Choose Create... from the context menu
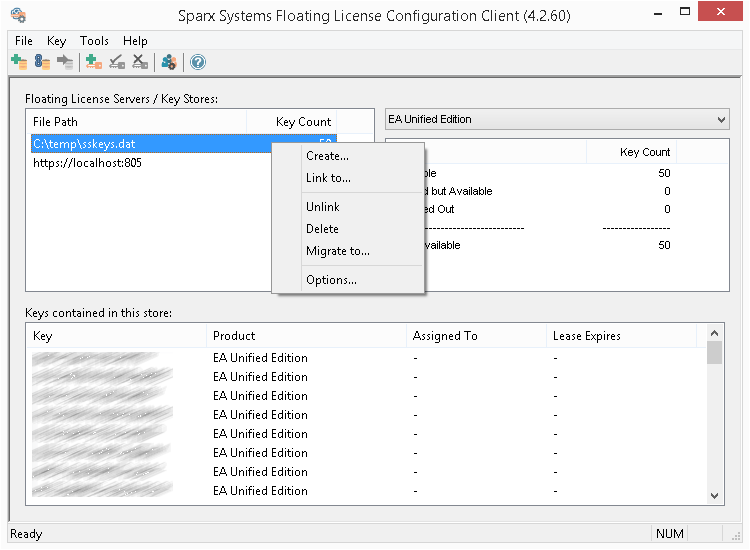Image resolution: width=750 pixels, height=550 pixels. pyautogui.click(x=327, y=156)
